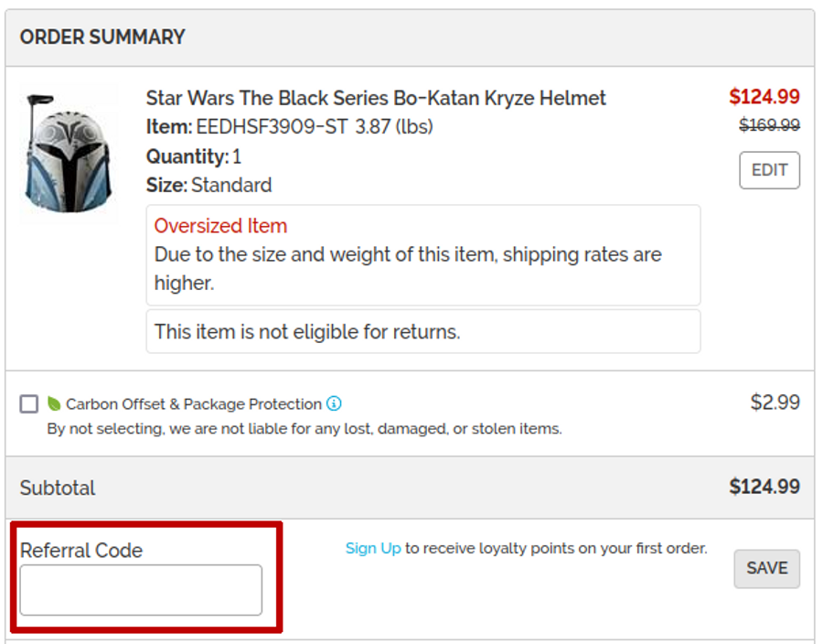
Task: Focus the Referral Code input field
Action: click(x=141, y=590)
